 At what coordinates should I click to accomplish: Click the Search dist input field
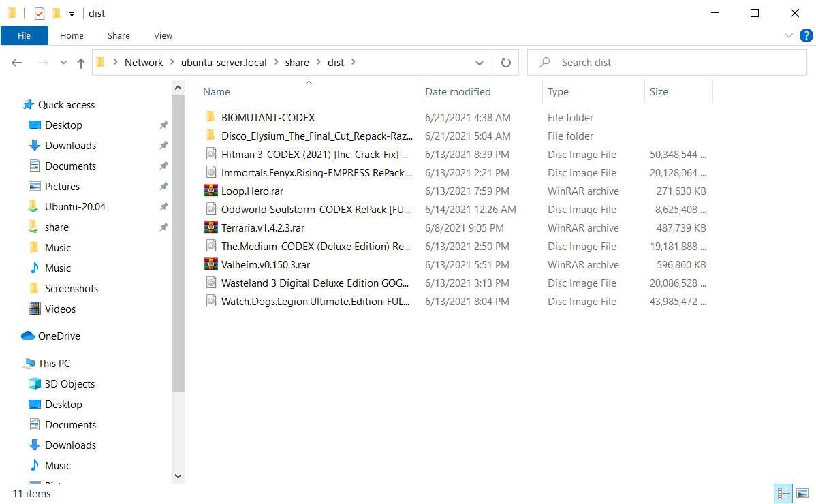pyautogui.click(x=667, y=63)
